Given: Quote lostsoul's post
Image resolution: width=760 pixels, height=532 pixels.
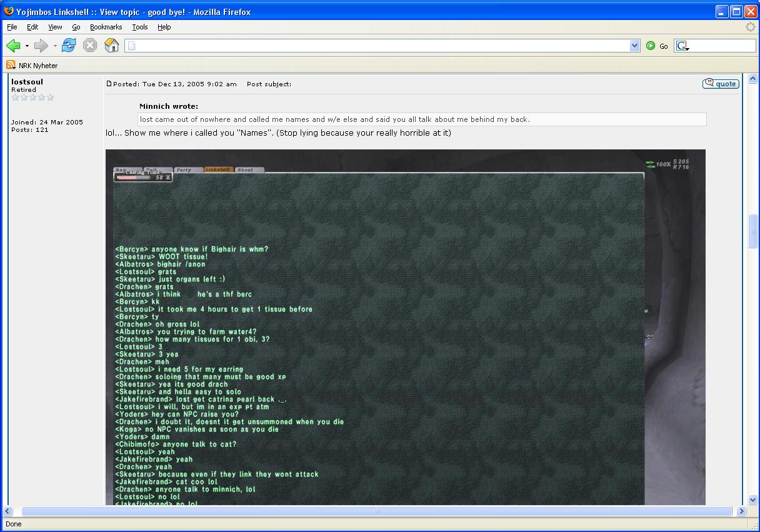Looking at the screenshot, I should [x=721, y=84].
